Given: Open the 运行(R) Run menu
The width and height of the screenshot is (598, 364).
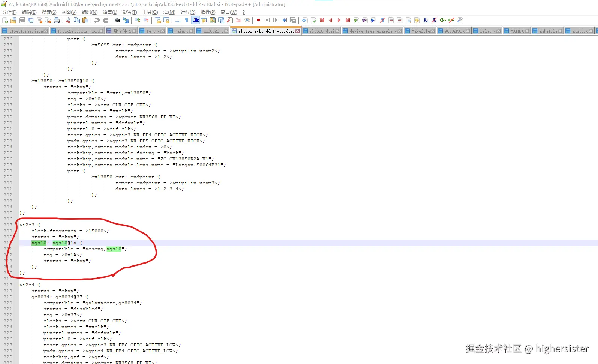Looking at the screenshot, I should coord(188,12).
